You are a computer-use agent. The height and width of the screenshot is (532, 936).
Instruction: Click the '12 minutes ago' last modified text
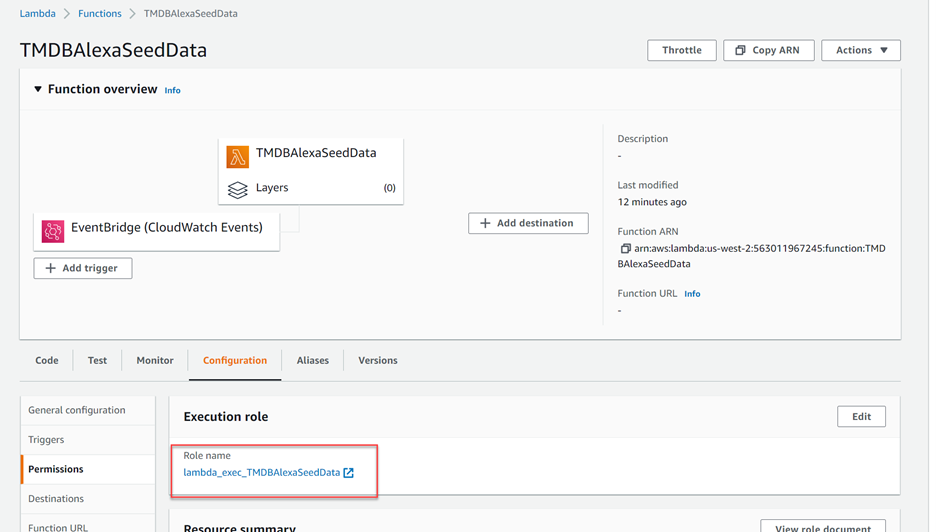point(652,202)
